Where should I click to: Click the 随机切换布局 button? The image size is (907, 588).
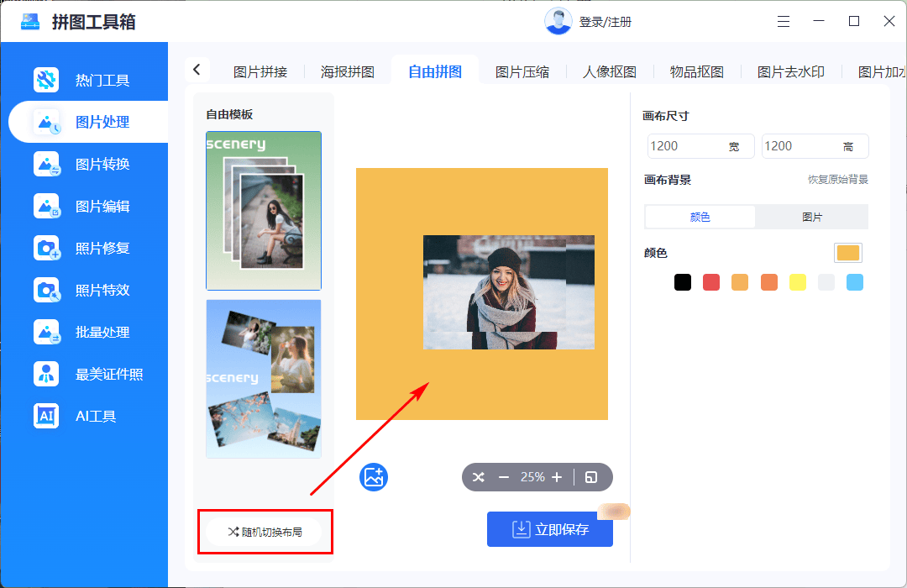click(x=265, y=532)
